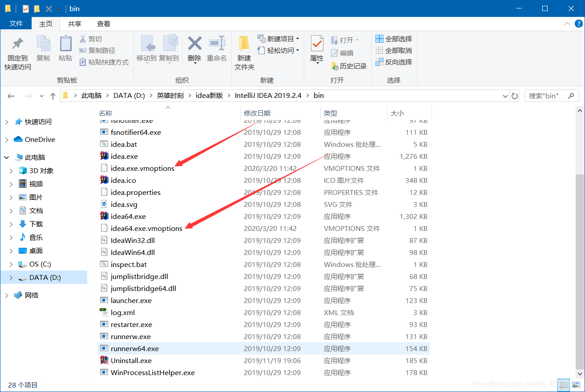
Task: Sort by Type (类型) column header
Action: pos(354,113)
